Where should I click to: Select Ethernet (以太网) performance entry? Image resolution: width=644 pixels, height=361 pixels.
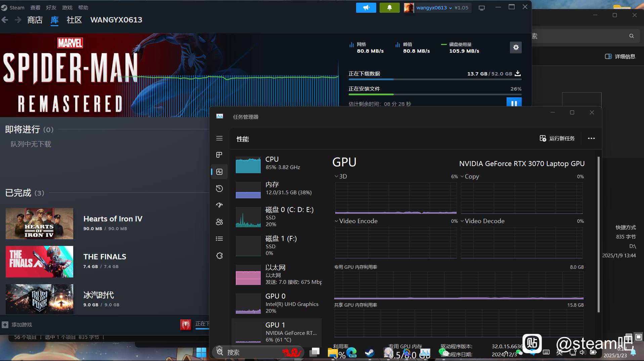click(x=277, y=274)
